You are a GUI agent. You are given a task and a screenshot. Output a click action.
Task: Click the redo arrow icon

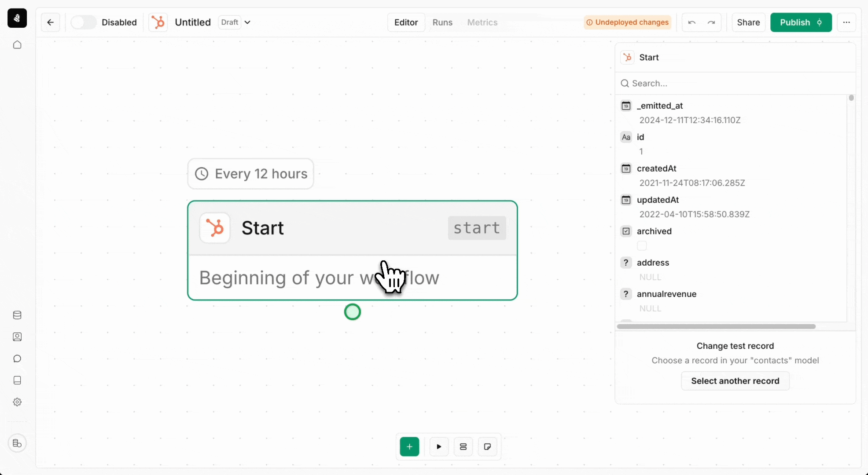tap(712, 22)
